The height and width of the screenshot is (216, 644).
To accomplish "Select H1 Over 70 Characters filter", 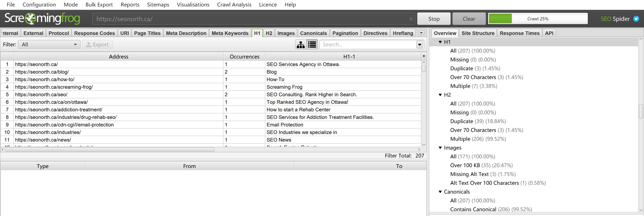I will pyautogui.click(x=487, y=77).
